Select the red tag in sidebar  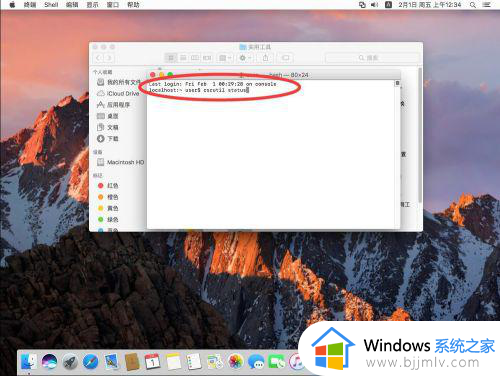[x=108, y=186]
